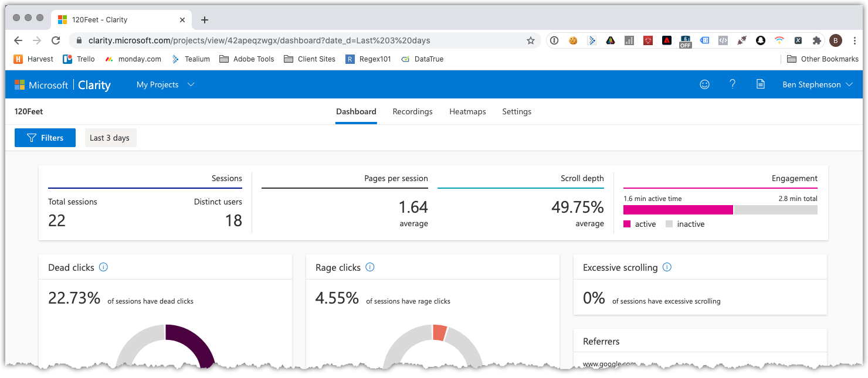Click the Excessive scrolling info icon
This screenshot has width=868, height=378.
click(x=667, y=267)
